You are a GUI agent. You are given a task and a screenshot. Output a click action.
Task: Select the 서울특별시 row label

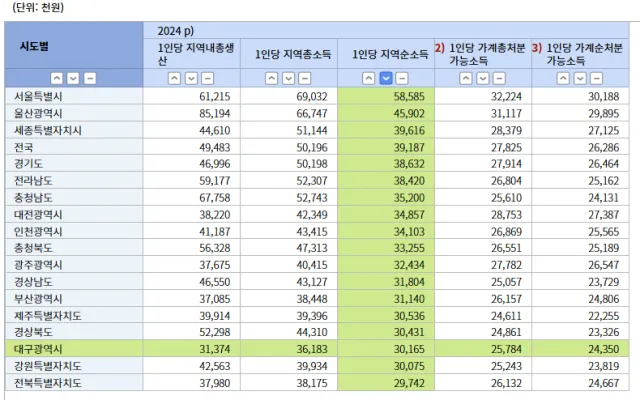pos(38,96)
